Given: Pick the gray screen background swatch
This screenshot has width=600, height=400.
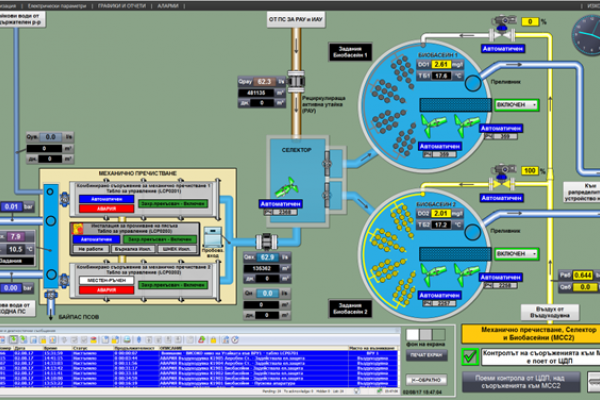Looking at the screenshot, I should point(426,335).
